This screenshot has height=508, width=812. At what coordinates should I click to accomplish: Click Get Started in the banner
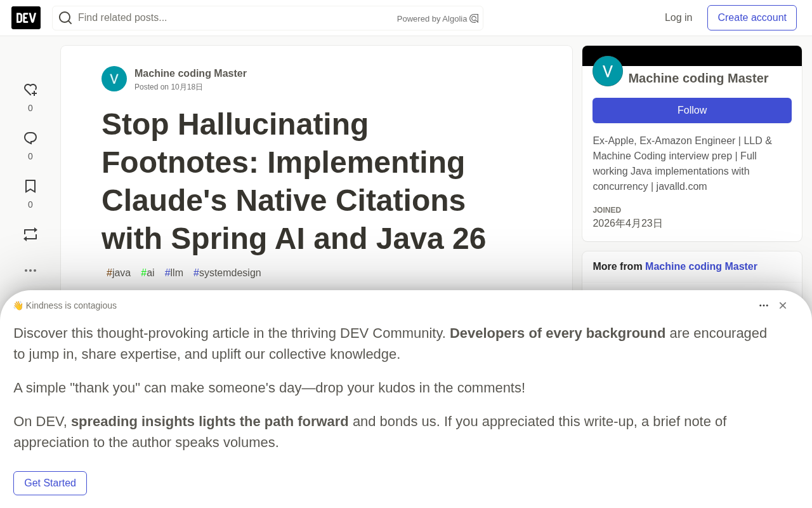(50, 483)
